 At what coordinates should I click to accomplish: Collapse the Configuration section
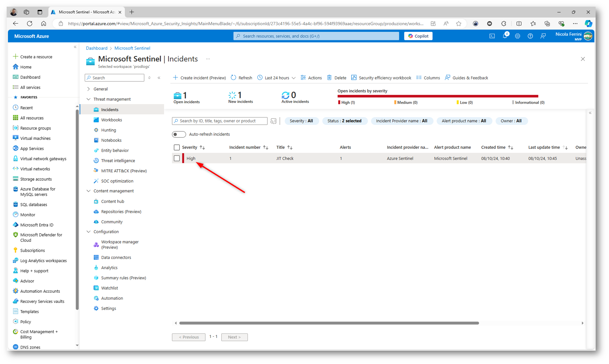(x=89, y=232)
